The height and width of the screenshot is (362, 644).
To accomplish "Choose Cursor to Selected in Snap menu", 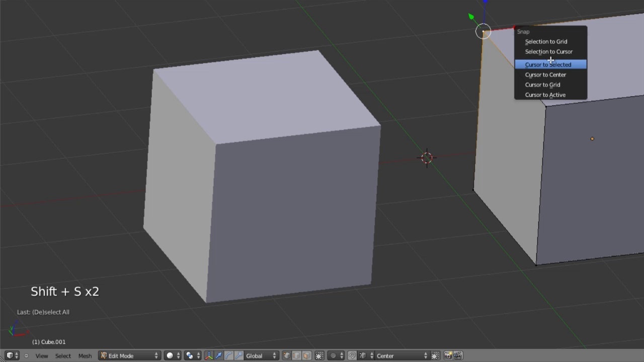I will 548,64.
